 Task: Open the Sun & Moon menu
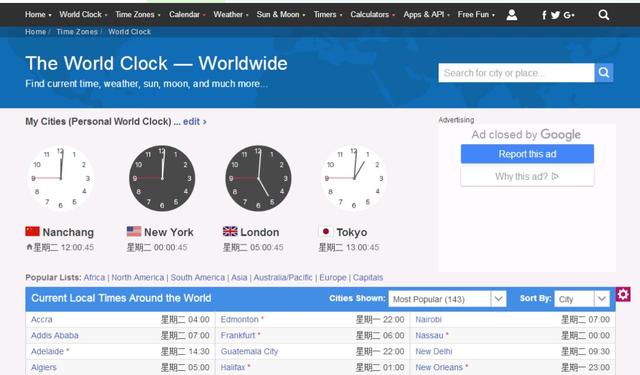281,15
